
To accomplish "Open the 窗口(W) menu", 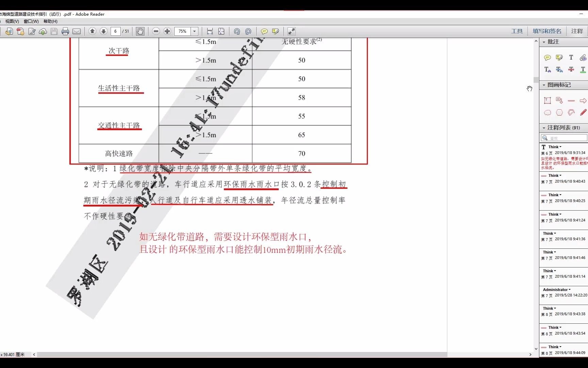I will pyautogui.click(x=31, y=21).
